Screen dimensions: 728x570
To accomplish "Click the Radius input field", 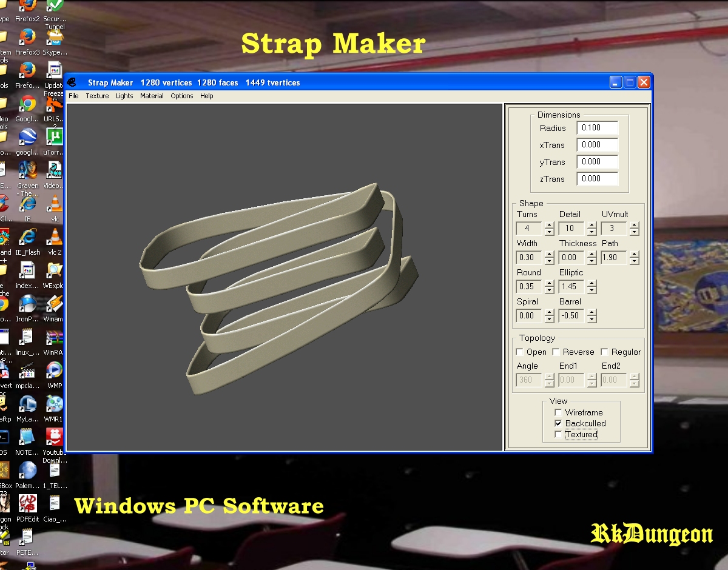I will (x=598, y=128).
